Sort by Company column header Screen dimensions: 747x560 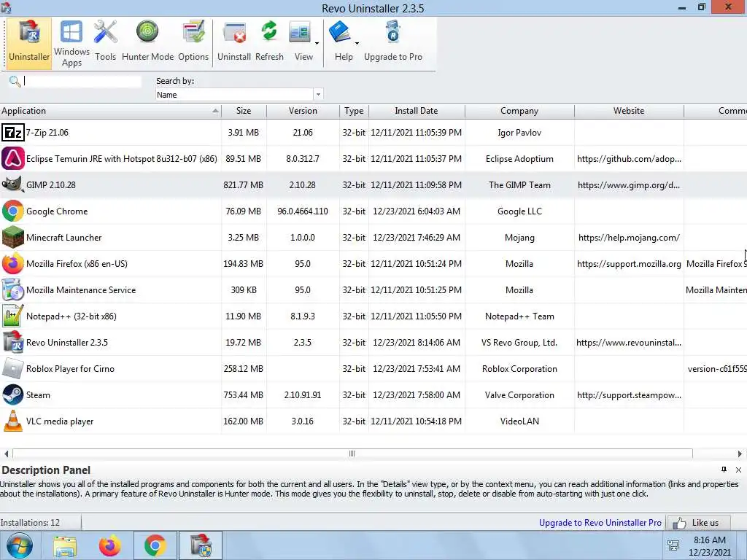click(519, 111)
